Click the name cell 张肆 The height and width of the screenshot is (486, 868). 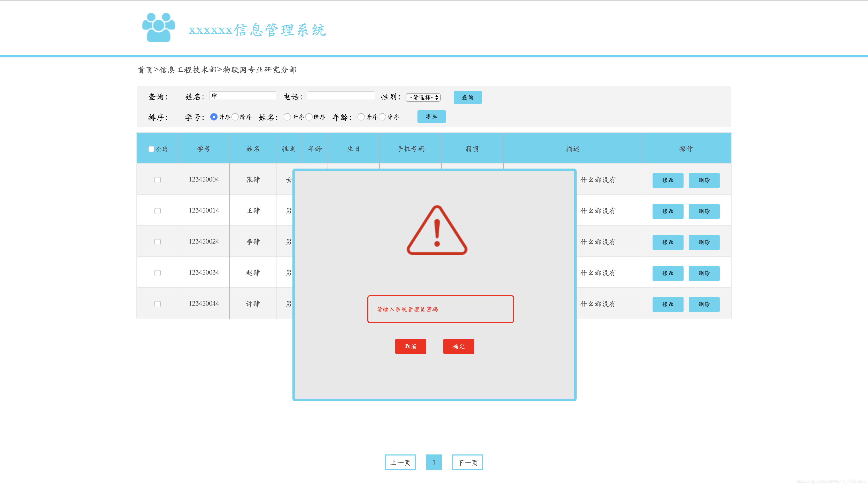coord(253,180)
